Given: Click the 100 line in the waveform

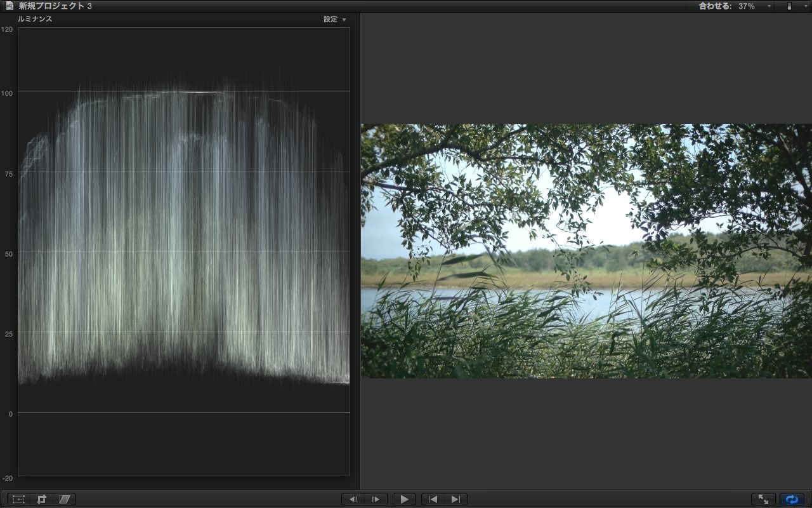Looking at the screenshot, I should click(184, 91).
